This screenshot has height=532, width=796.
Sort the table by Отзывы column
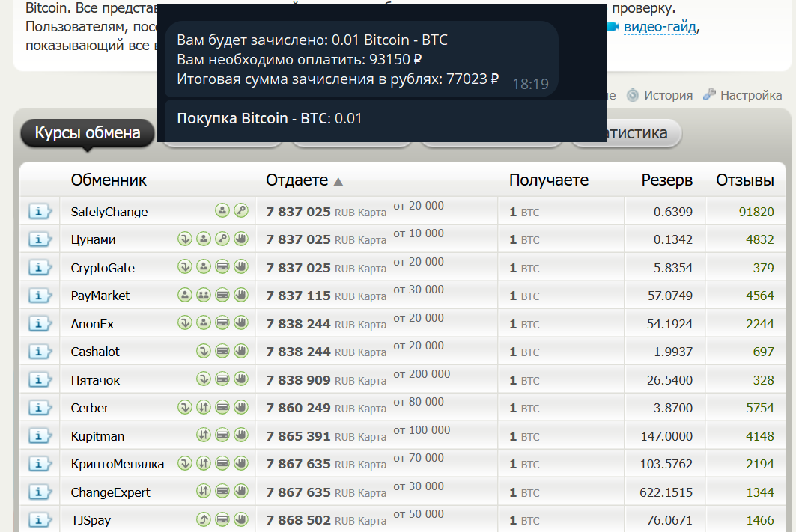744,180
